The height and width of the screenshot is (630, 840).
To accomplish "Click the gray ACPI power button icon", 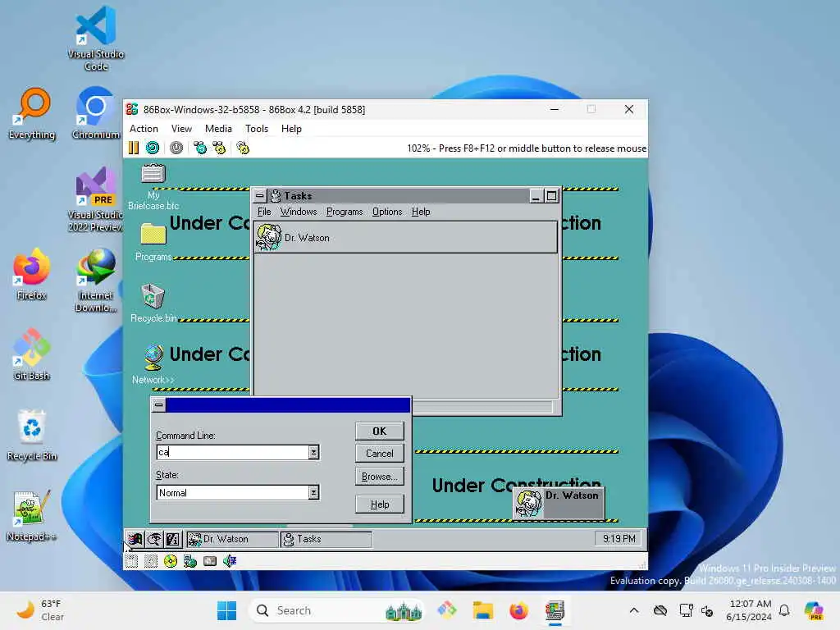I will [x=176, y=148].
